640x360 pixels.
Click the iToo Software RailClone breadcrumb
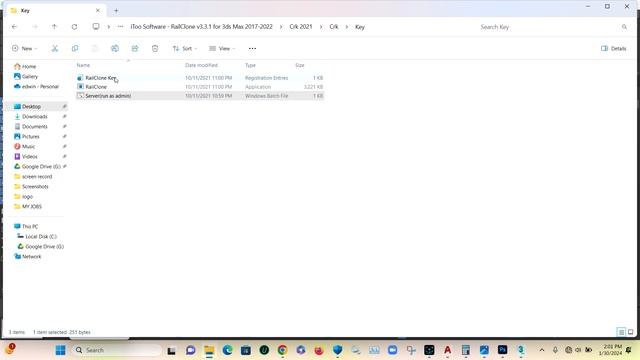201,27
